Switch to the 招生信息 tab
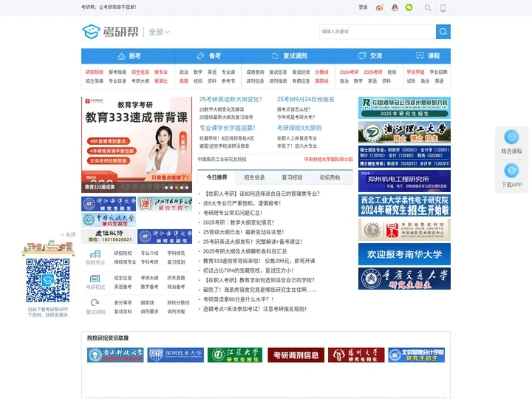The width and height of the screenshot is (532, 399). point(254,177)
